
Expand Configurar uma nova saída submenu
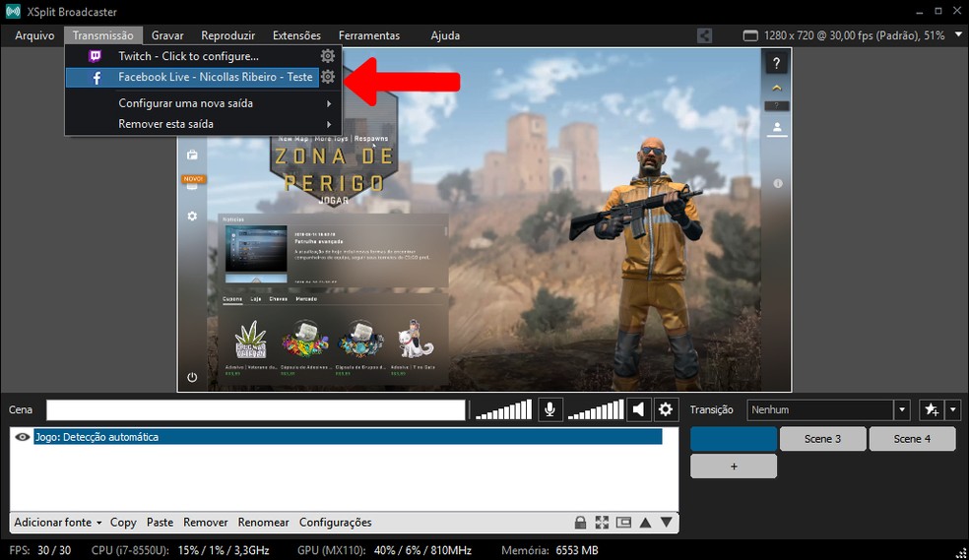tap(203, 103)
